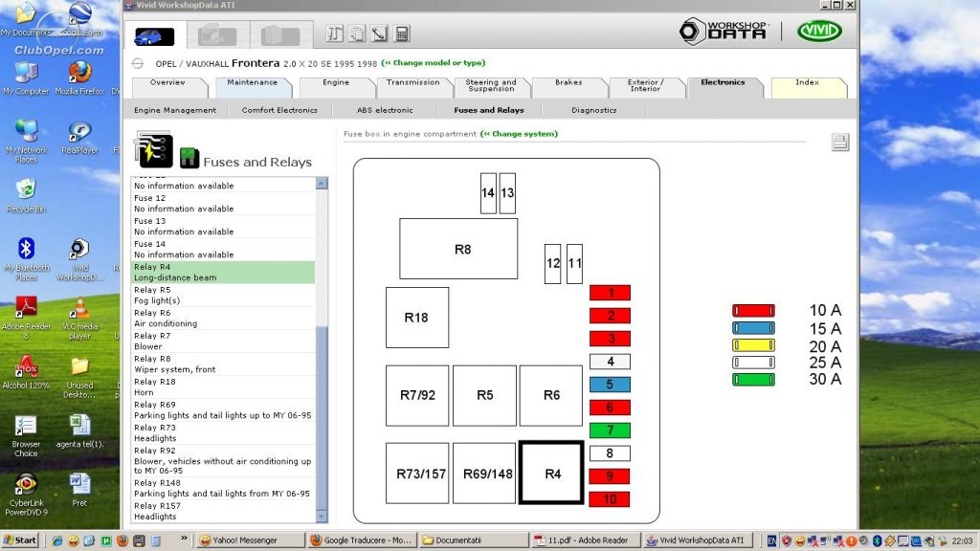Open the Diagnostics sub-tab

click(593, 111)
